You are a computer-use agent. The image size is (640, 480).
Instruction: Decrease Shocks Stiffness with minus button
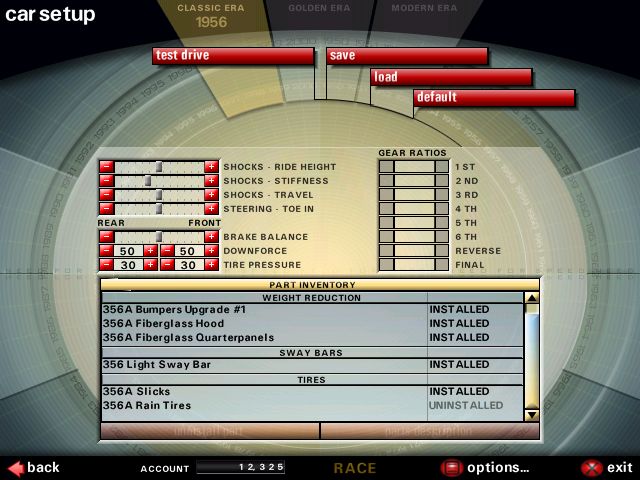point(107,180)
